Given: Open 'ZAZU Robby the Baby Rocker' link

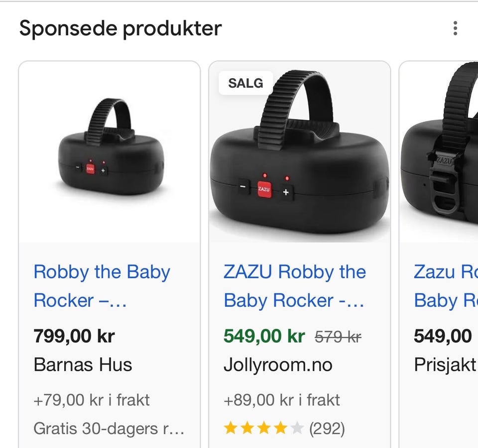Looking at the screenshot, I should (294, 286).
